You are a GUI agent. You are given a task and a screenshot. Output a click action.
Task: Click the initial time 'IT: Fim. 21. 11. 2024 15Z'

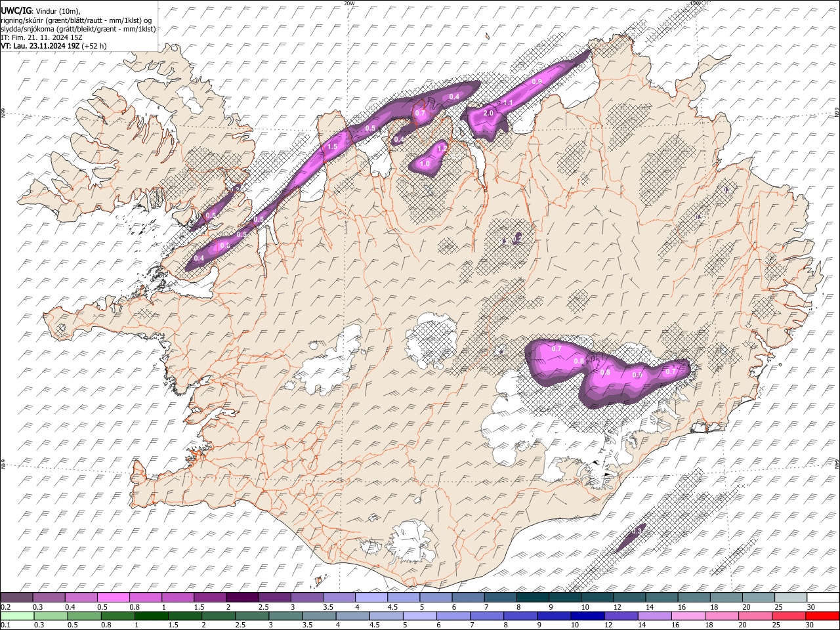[x=42, y=37]
